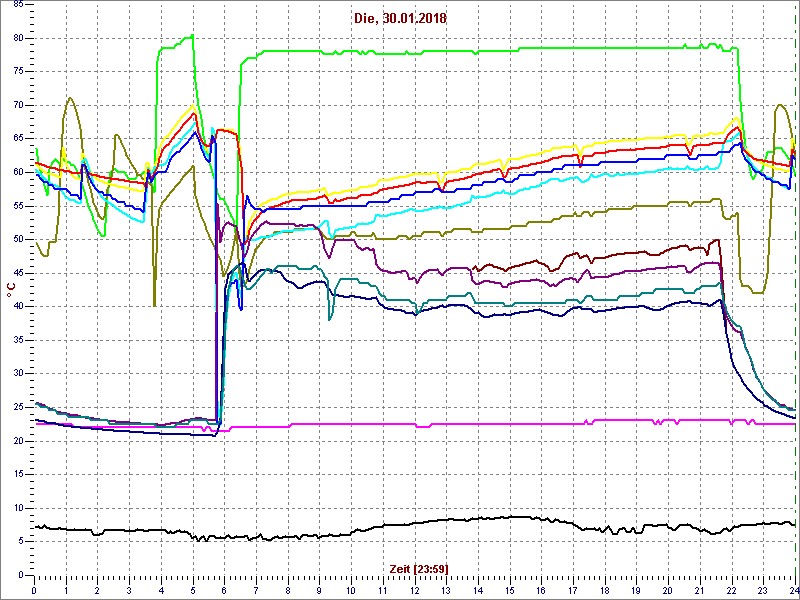Click the x-axis hour label 16

tap(541, 590)
